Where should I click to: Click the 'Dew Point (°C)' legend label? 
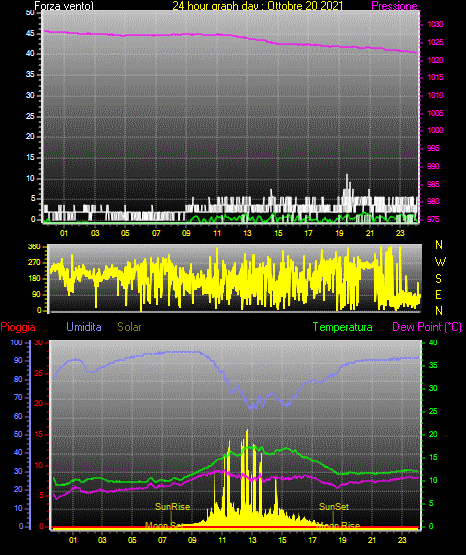tap(427, 327)
